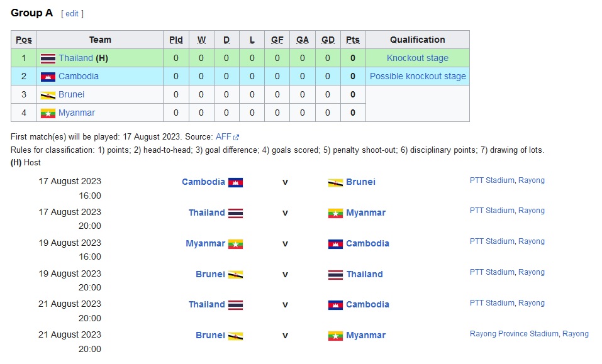
Task: Click the Myanmar flag in the standings table
Action: pos(48,113)
